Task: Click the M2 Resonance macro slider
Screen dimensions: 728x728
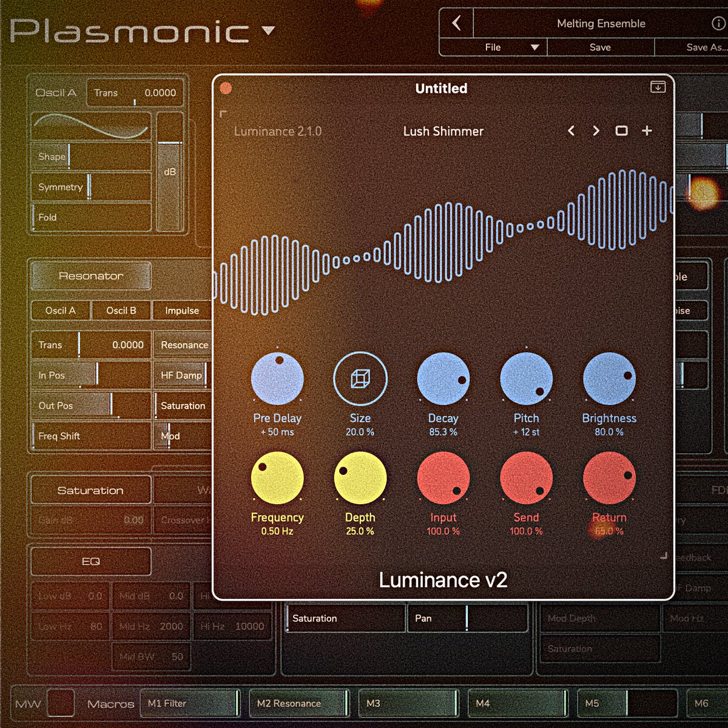Action: pos(300,703)
